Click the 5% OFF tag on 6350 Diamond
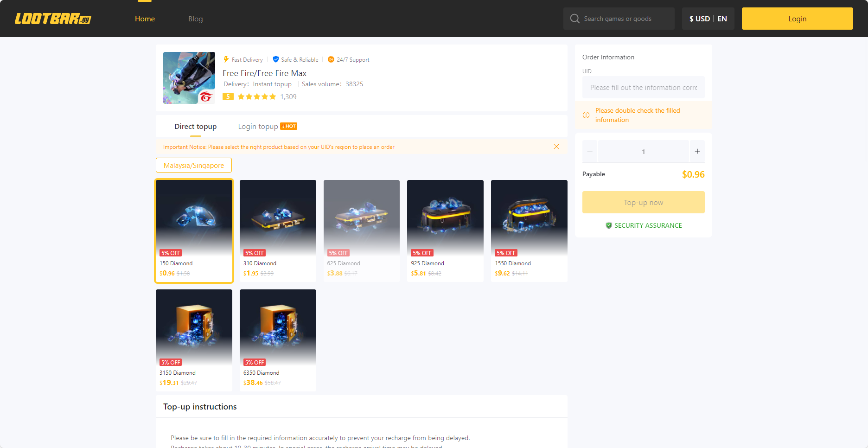Viewport: 868px width, 448px height. (x=255, y=362)
